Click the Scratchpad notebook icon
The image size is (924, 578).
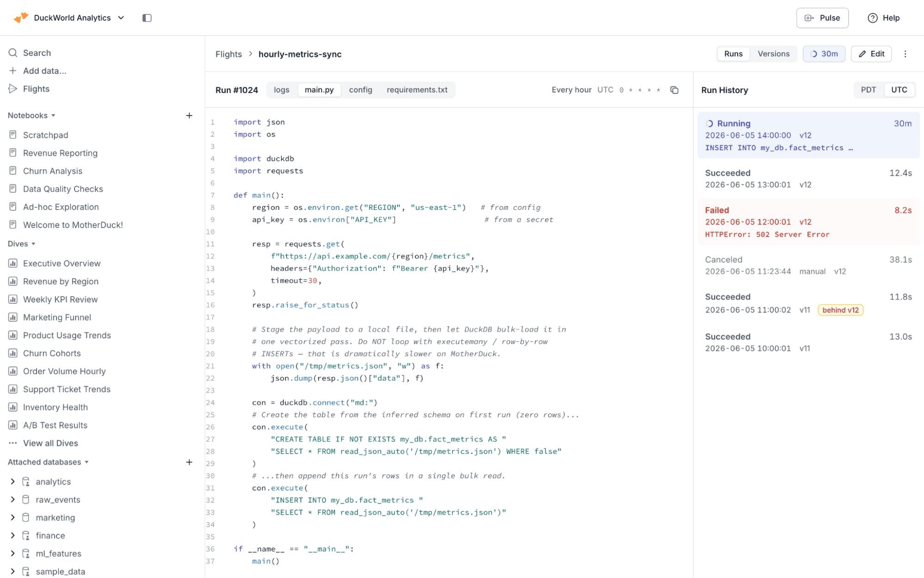coord(13,135)
